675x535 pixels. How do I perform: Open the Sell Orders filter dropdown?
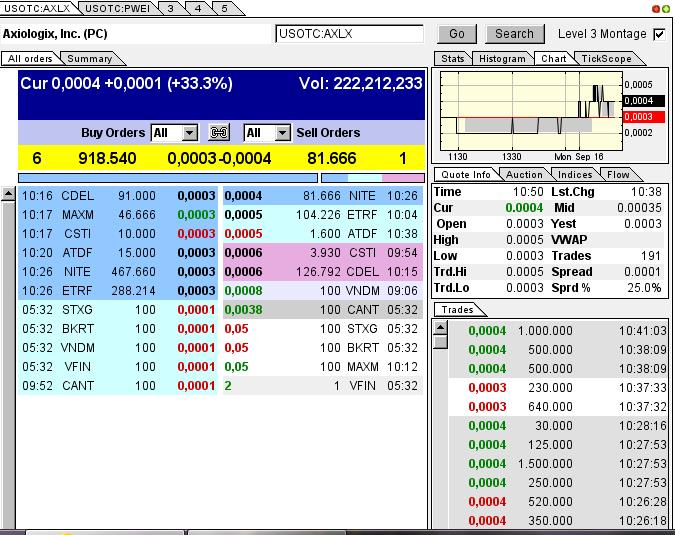(282, 133)
